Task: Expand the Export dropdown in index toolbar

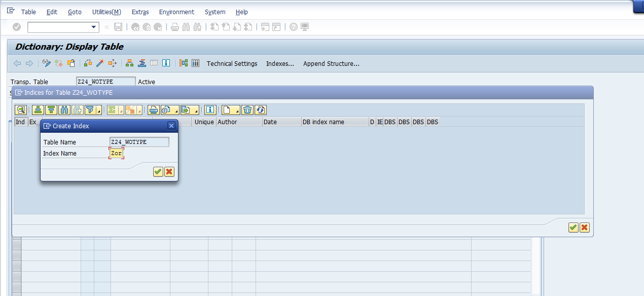Action: pos(196,110)
